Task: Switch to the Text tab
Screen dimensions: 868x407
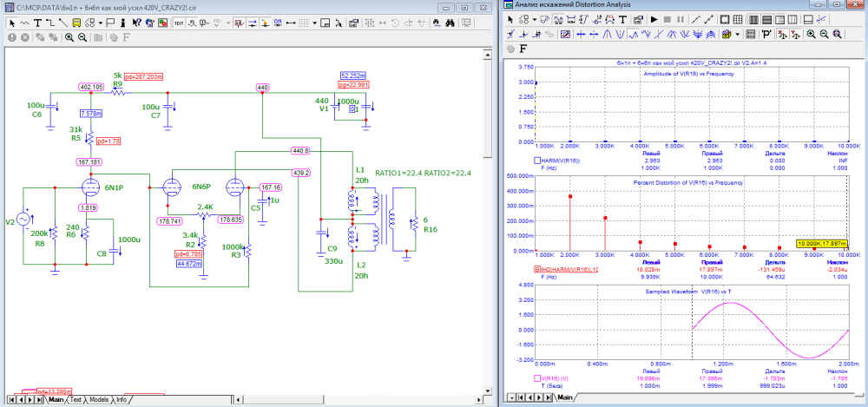Action: pos(76,400)
